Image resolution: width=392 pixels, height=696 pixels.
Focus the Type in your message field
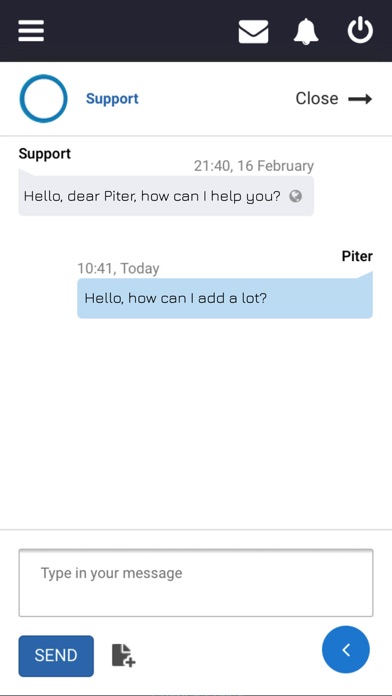point(196,583)
